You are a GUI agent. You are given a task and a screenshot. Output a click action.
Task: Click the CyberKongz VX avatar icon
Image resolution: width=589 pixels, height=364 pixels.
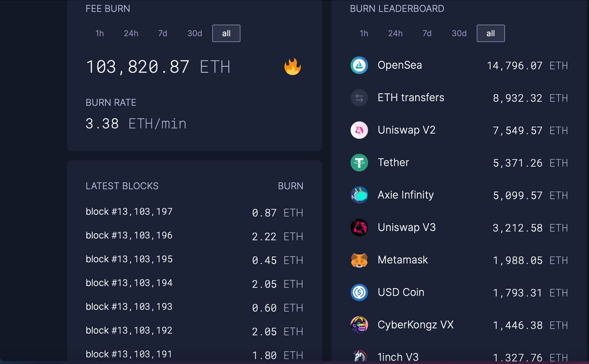click(x=359, y=325)
